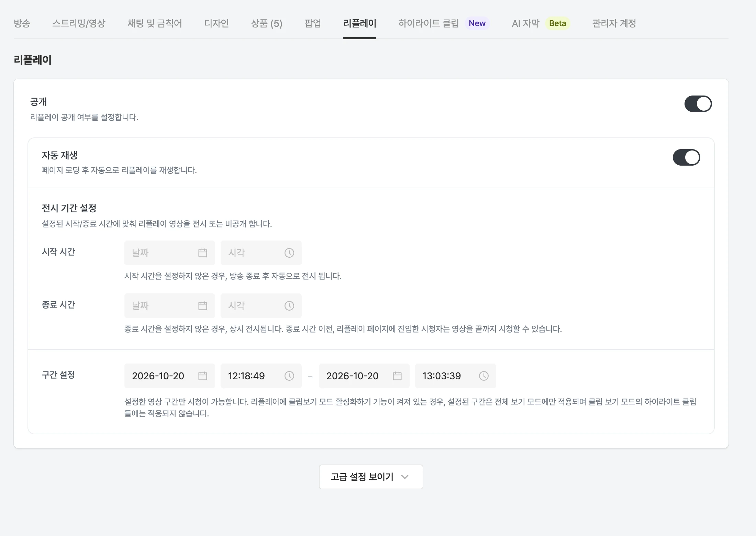Click the 12:18:49 start time field
The width and height of the screenshot is (756, 536).
[x=261, y=376]
